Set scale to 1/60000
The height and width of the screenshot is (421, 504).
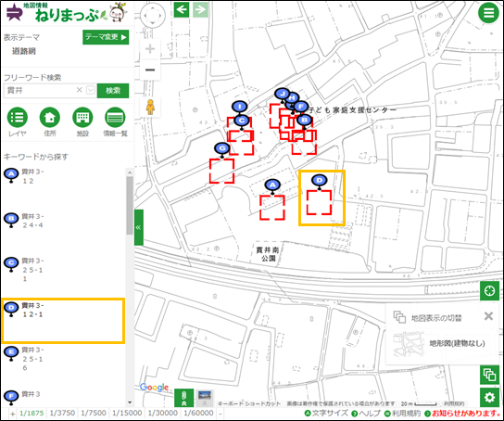tap(198, 413)
